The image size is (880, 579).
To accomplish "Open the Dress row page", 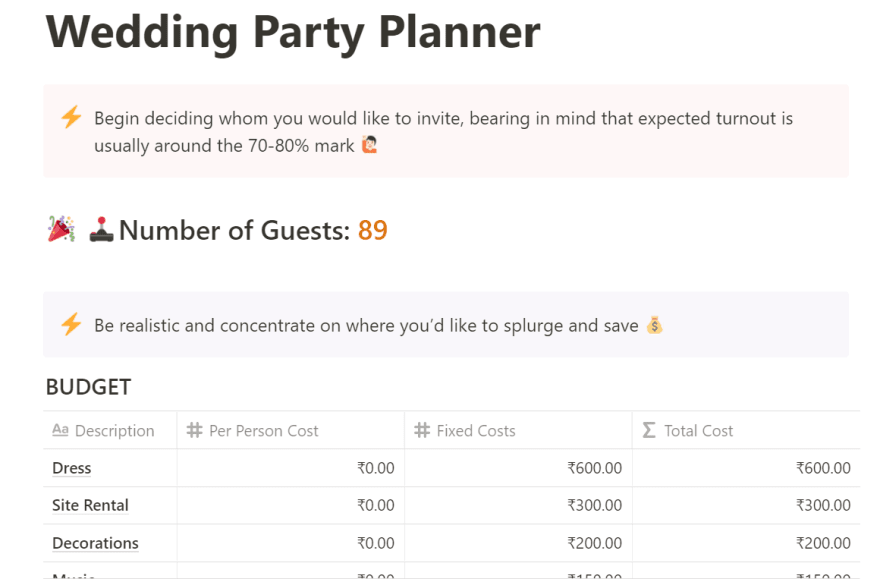I will coord(71,468).
